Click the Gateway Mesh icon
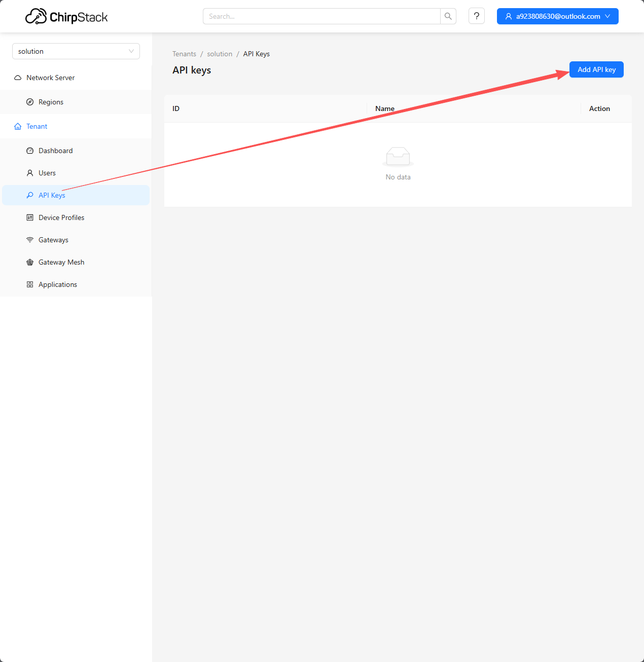 point(30,262)
